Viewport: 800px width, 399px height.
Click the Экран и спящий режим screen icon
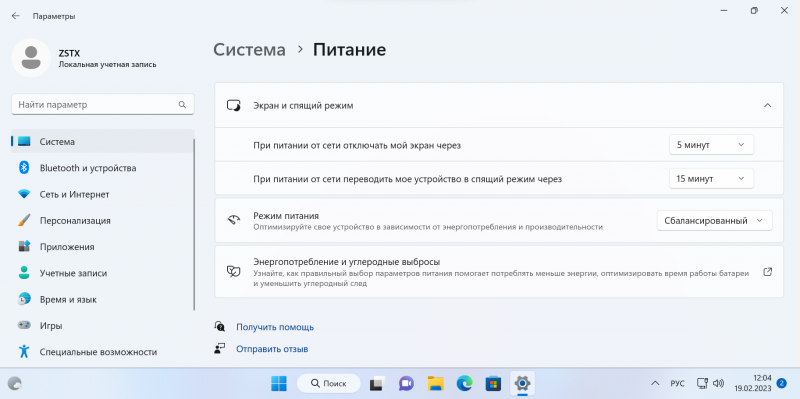coord(233,106)
